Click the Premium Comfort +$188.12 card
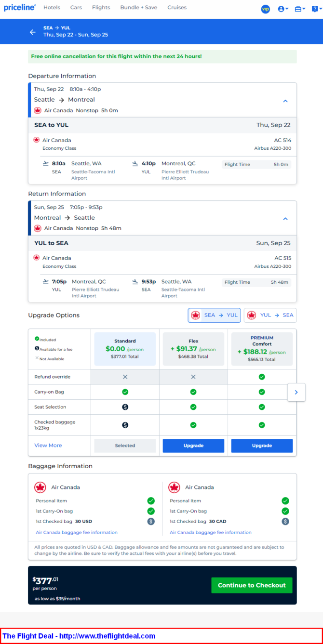This screenshot has height=644, width=323. point(262,349)
